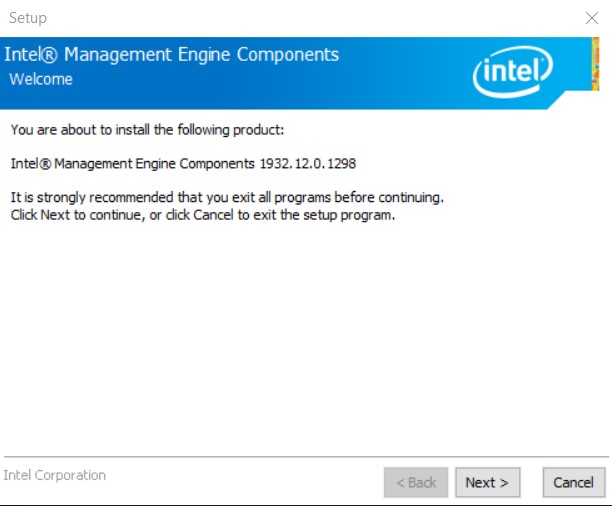This screenshot has width=612, height=506.
Task: Click the empty middle of the title bar
Action: (x=300, y=18)
